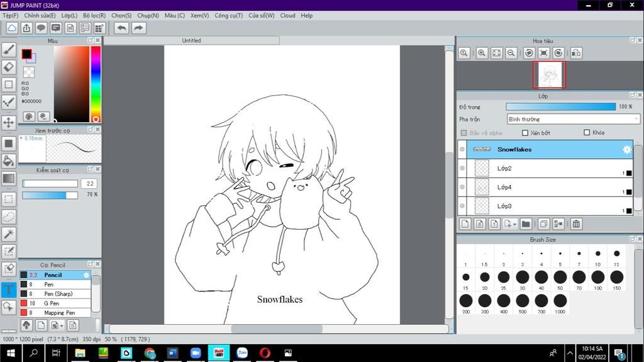Duplicate the current layer

pyautogui.click(x=543, y=223)
